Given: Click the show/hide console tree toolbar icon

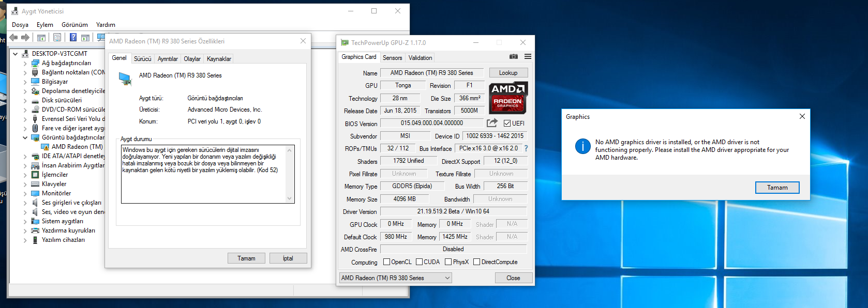Looking at the screenshot, I should (x=41, y=37).
